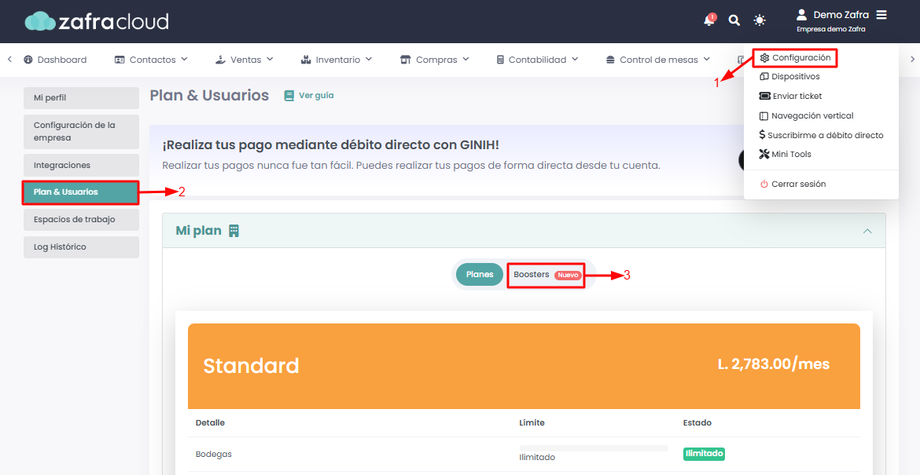920x475 pixels.
Task: Click the Nuevo badge on Boosters
Action: click(x=568, y=274)
